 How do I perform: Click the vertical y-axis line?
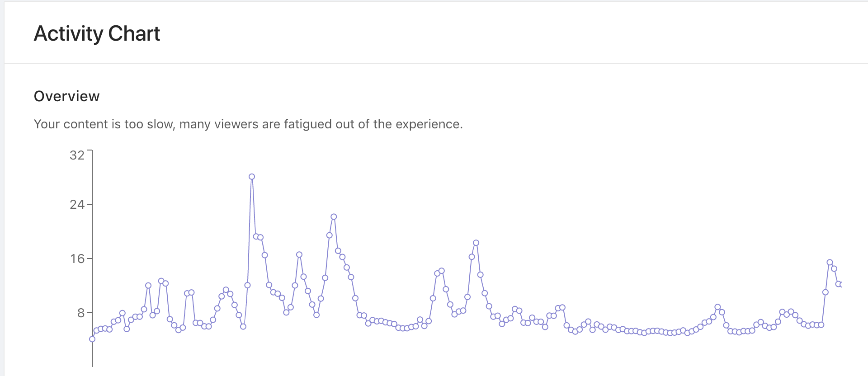click(x=92, y=258)
